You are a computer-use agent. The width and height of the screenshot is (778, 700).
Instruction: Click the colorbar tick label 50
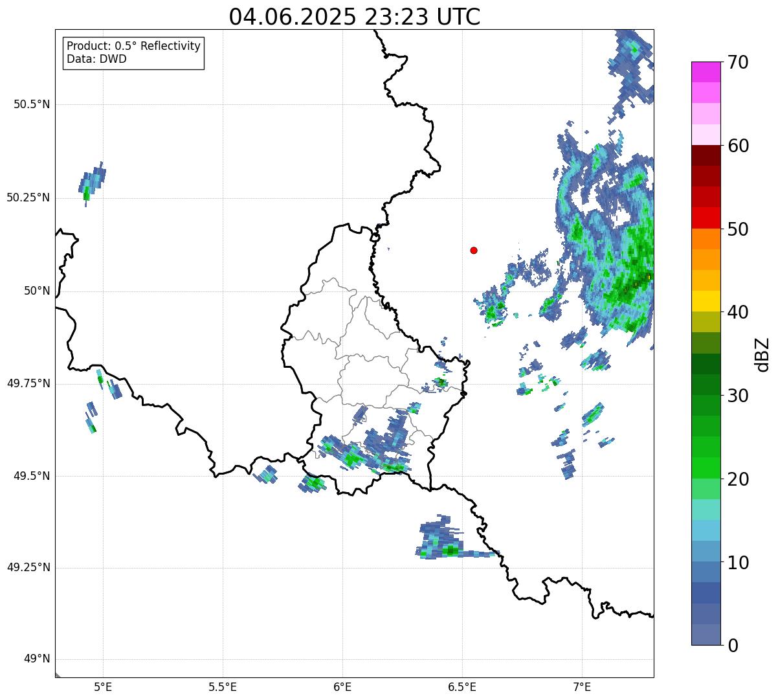pyautogui.click(x=738, y=229)
